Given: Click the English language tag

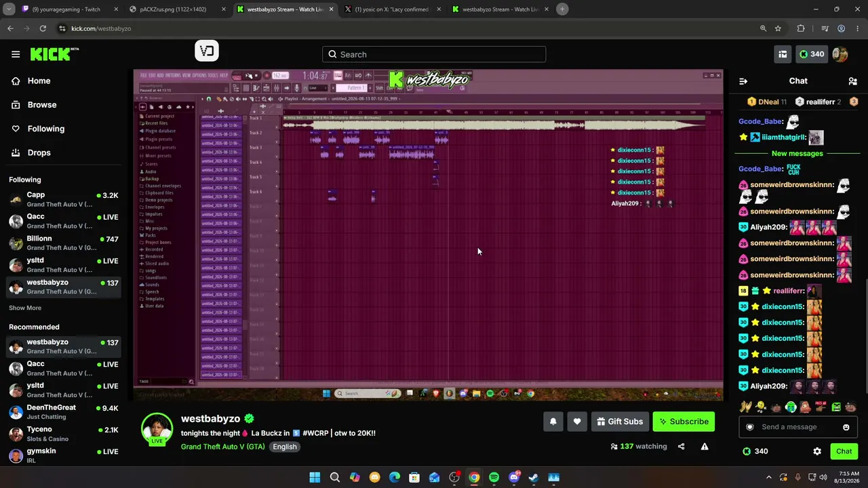Looking at the screenshot, I should tap(285, 447).
